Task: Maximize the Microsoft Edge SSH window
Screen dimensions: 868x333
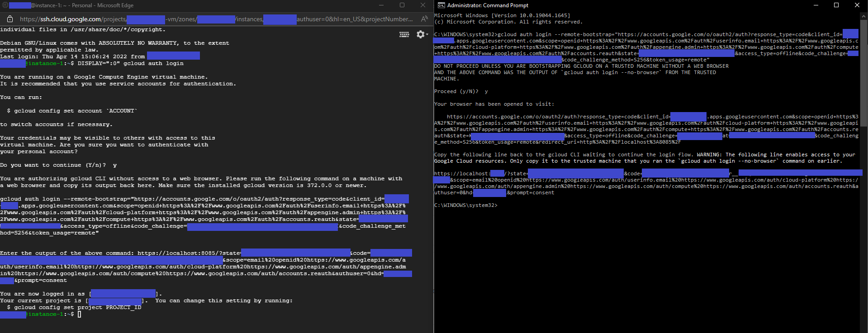Action: [x=402, y=5]
